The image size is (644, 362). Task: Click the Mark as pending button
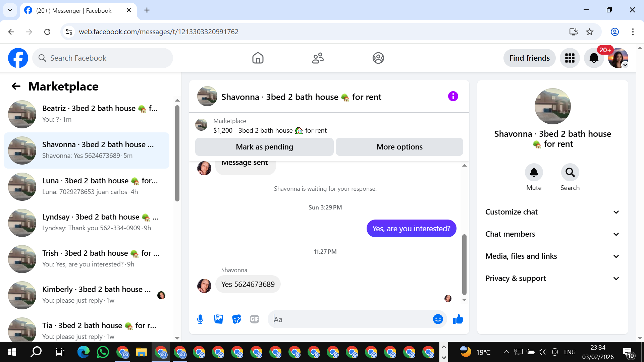(264, 147)
